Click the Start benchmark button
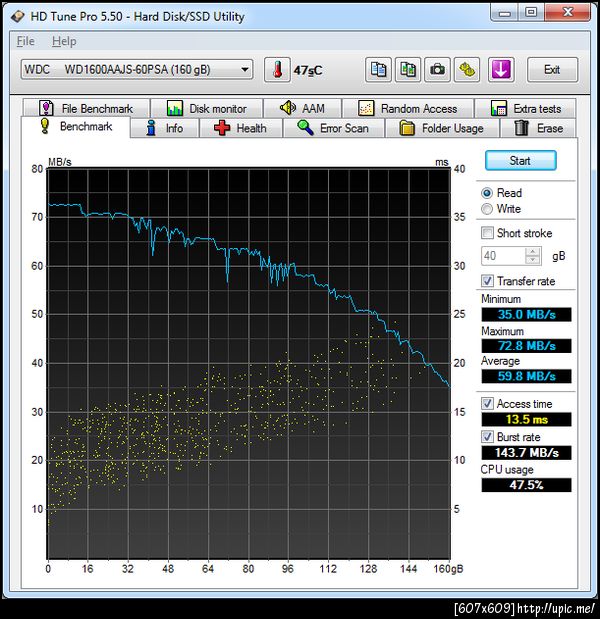600x619 pixels. coord(521,161)
